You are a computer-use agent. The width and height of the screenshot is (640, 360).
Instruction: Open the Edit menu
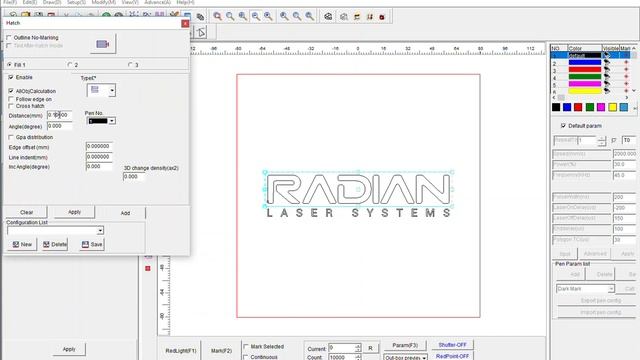coord(30,2)
